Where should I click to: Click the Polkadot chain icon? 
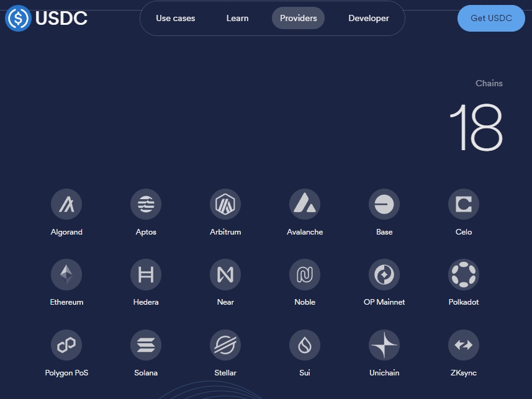point(464,274)
